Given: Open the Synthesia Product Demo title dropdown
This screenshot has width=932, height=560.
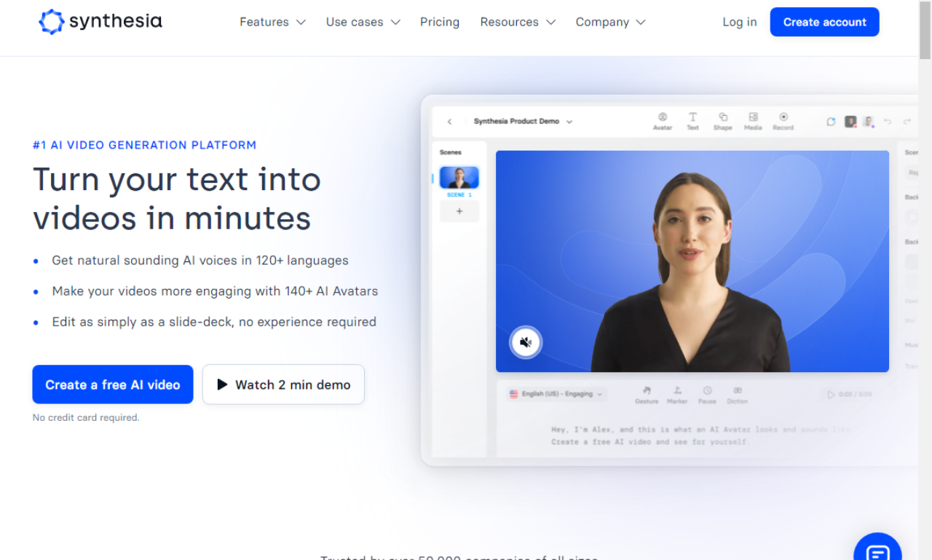Looking at the screenshot, I should (x=524, y=122).
